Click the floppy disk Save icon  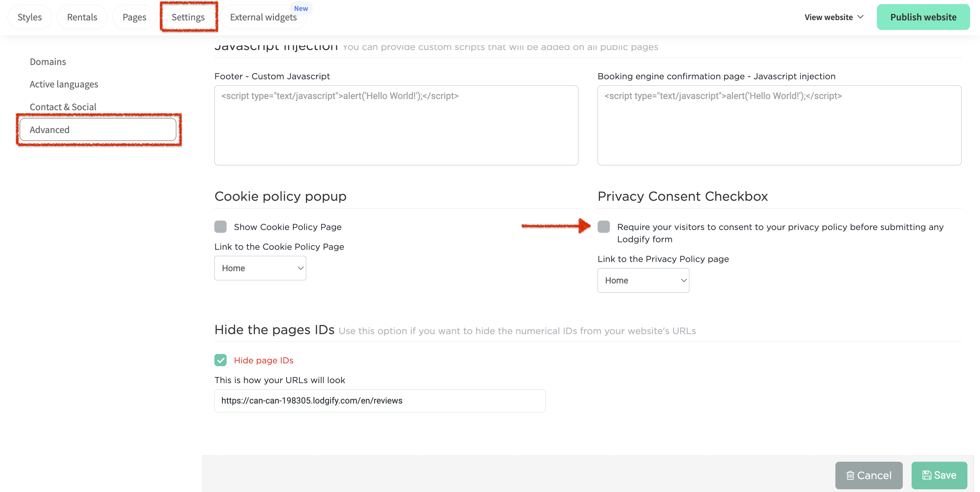927,475
